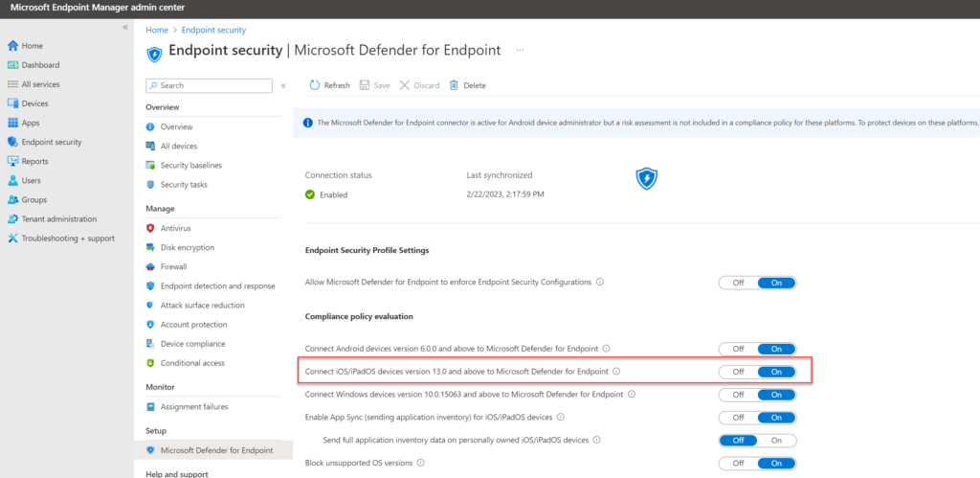Click info icon next to Enable App Sync setting

click(x=560, y=417)
